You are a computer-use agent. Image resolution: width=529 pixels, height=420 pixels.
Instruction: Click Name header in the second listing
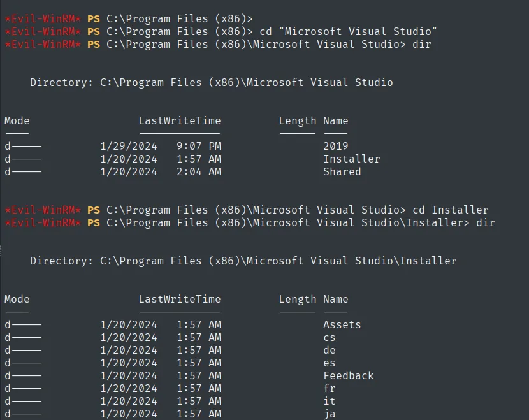click(336, 300)
